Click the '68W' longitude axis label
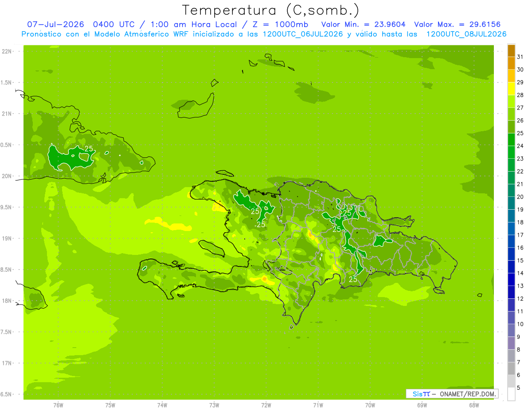This screenshot has height=411, width=532. click(x=474, y=405)
